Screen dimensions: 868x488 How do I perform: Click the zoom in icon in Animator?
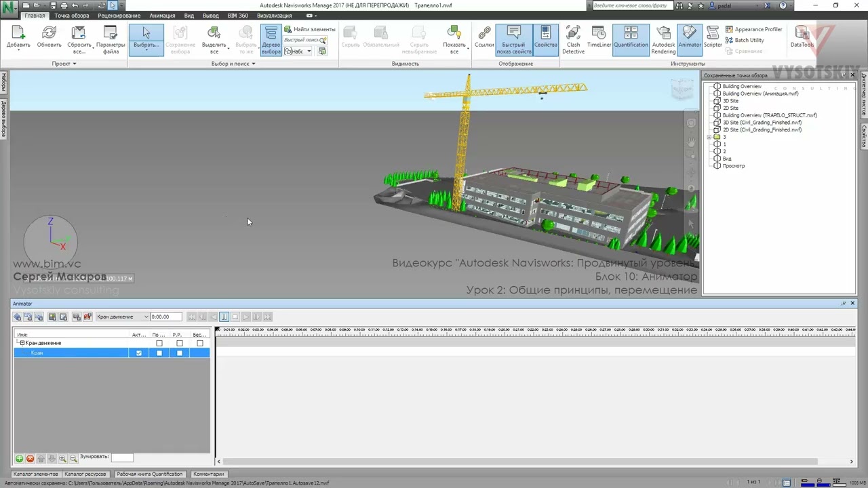click(x=62, y=459)
